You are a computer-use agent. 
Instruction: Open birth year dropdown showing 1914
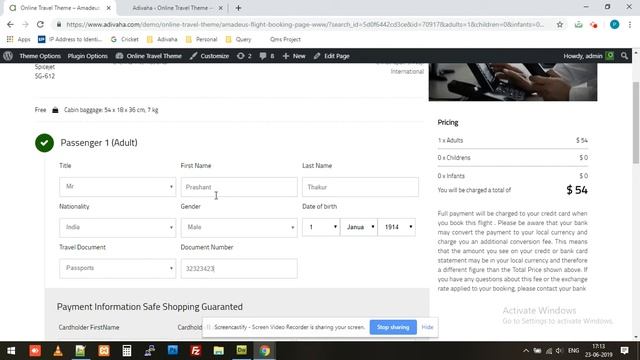pos(397,227)
